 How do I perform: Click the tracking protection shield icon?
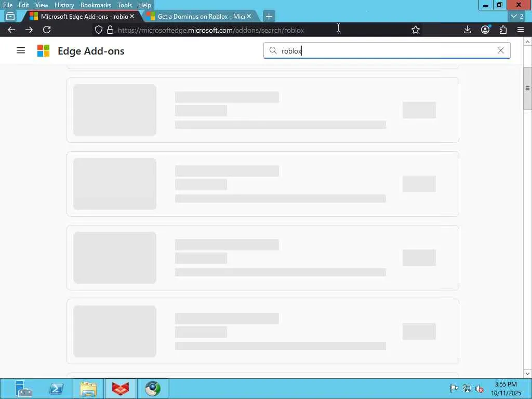point(98,30)
